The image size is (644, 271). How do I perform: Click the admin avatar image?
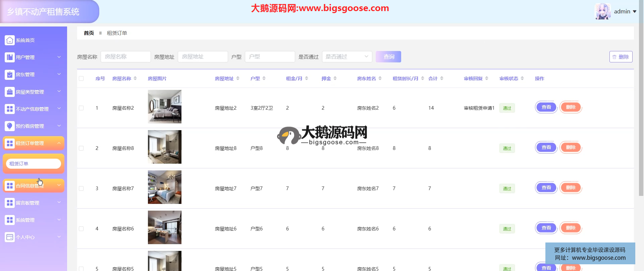coord(602,11)
